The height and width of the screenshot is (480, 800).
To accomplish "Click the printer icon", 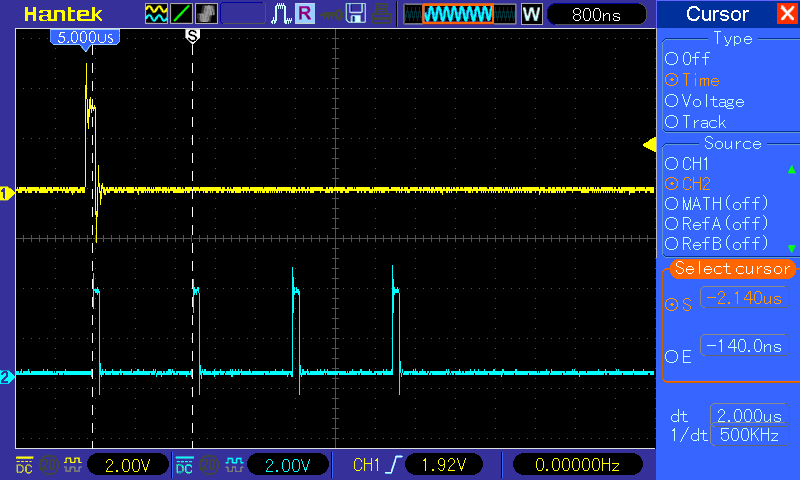I will coord(381,14).
